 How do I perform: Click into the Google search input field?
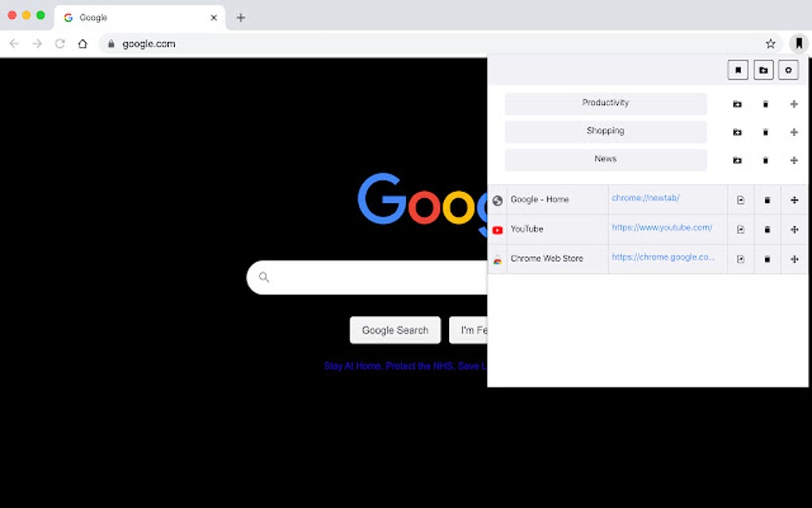tap(368, 278)
